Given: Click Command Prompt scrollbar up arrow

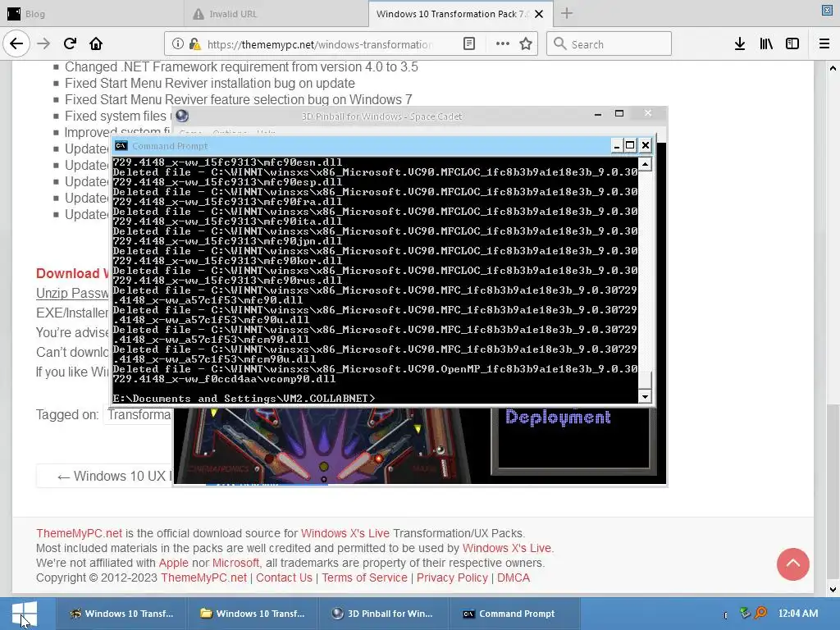Looking at the screenshot, I should 645,164.
